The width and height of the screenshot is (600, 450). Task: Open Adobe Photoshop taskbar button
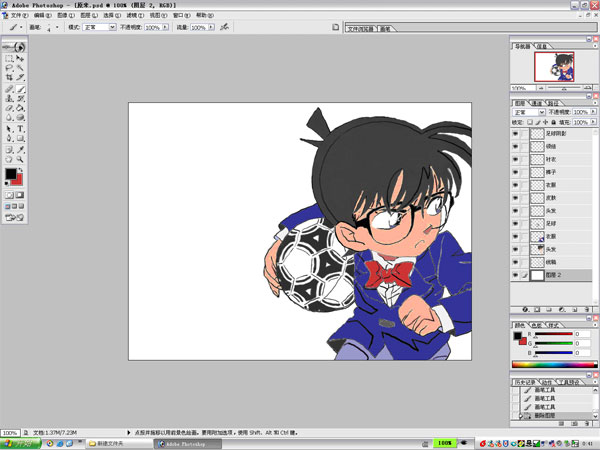point(188,444)
